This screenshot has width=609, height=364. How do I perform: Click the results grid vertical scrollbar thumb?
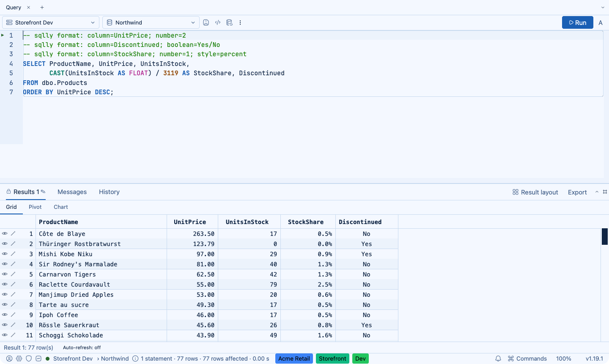coord(605,236)
